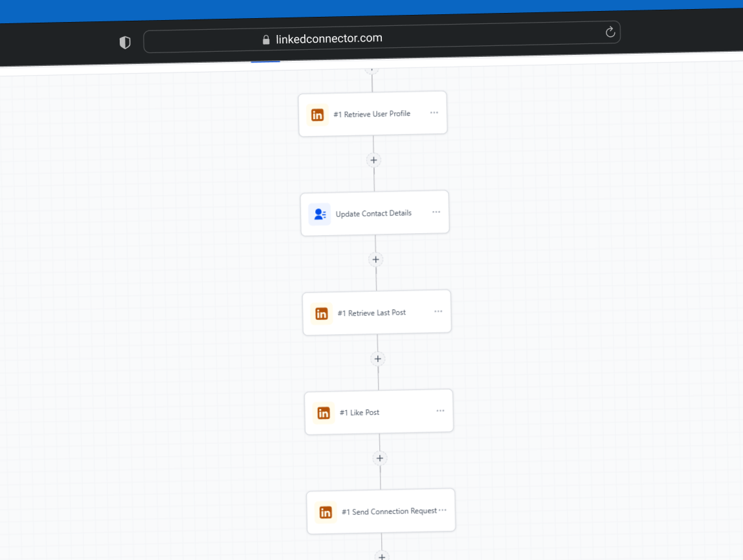The width and height of the screenshot is (743, 560).
Task: Add a step after Update Contact Details
Action: pyautogui.click(x=376, y=259)
